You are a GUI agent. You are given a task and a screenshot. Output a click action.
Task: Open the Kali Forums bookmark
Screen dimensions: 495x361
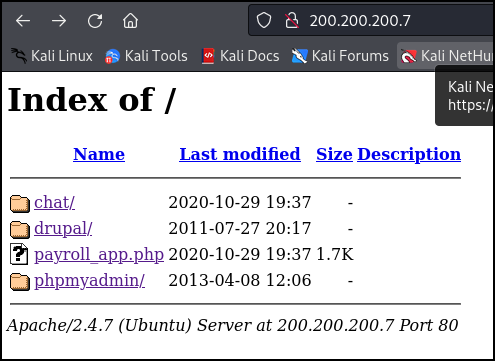point(340,56)
